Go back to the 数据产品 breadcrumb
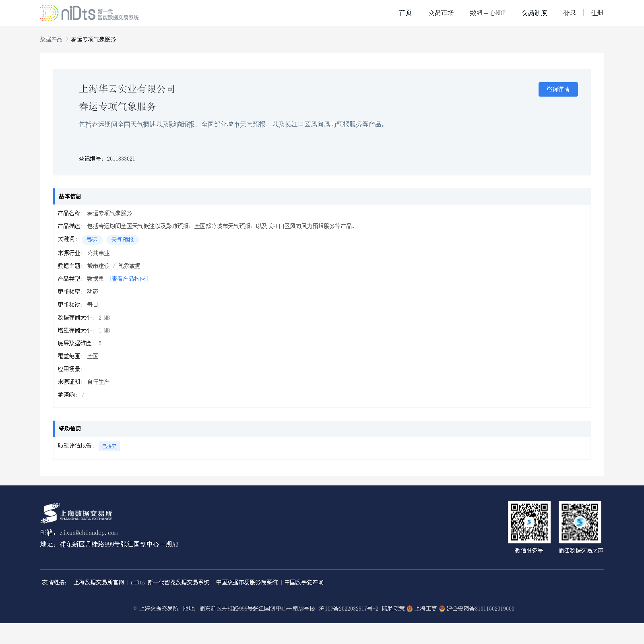644x644 pixels. click(51, 39)
